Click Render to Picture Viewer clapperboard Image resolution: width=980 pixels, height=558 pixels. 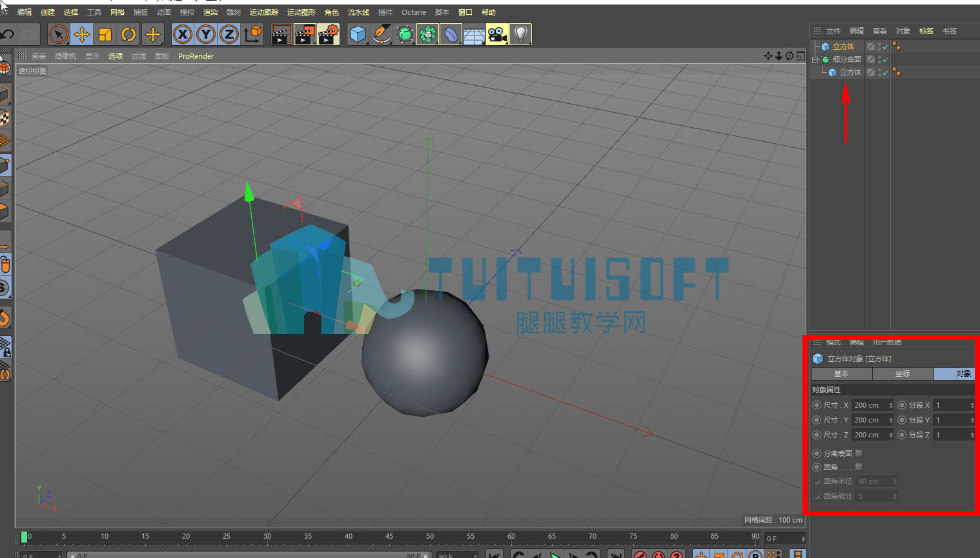click(305, 34)
